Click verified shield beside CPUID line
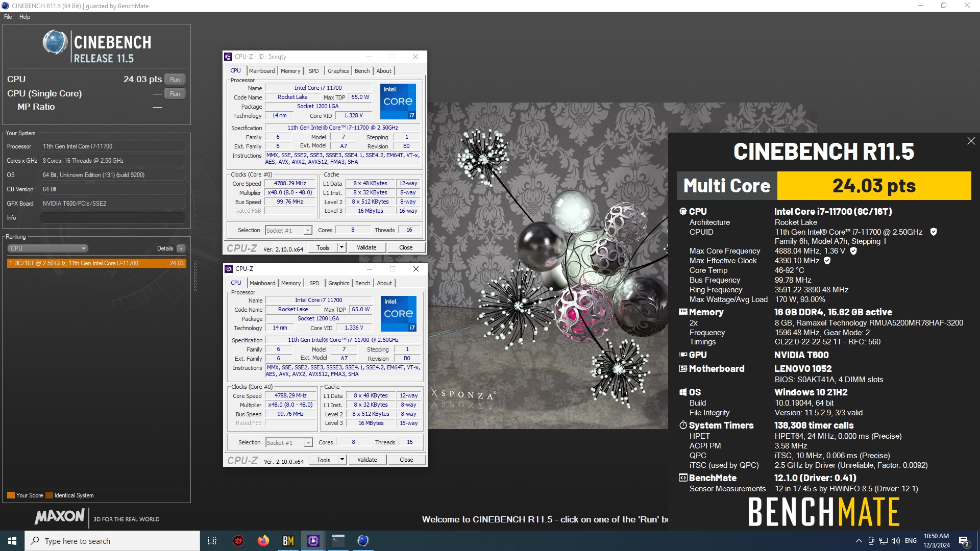The height and width of the screenshot is (551, 980). click(x=934, y=232)
